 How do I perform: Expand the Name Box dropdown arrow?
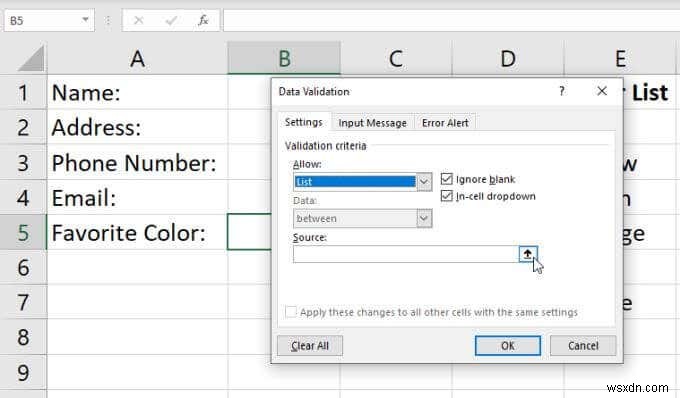pyautogui.click(x=85, y=20)
